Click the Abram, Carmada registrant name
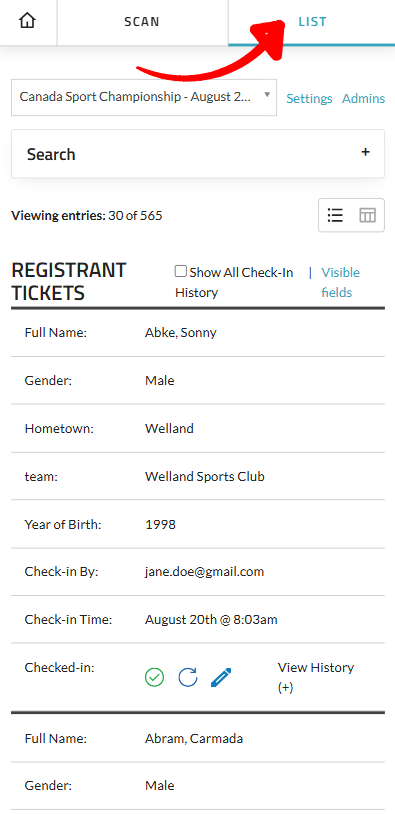 coord(194,738)
